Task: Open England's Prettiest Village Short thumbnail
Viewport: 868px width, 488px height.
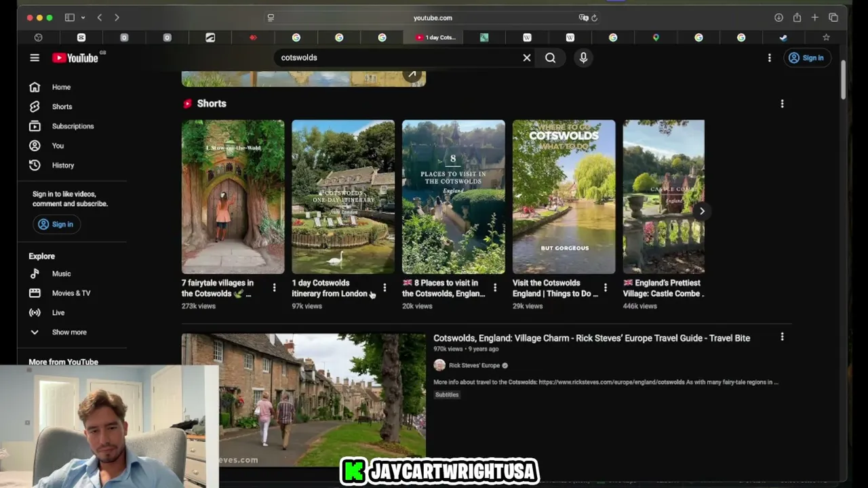Action: pyautogui.click(x=664, y=197)
